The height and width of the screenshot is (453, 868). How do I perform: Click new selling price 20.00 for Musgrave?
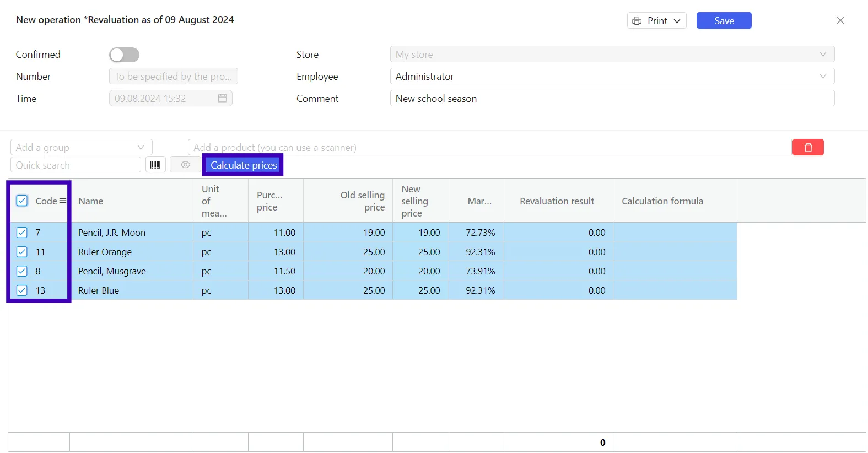420,271
